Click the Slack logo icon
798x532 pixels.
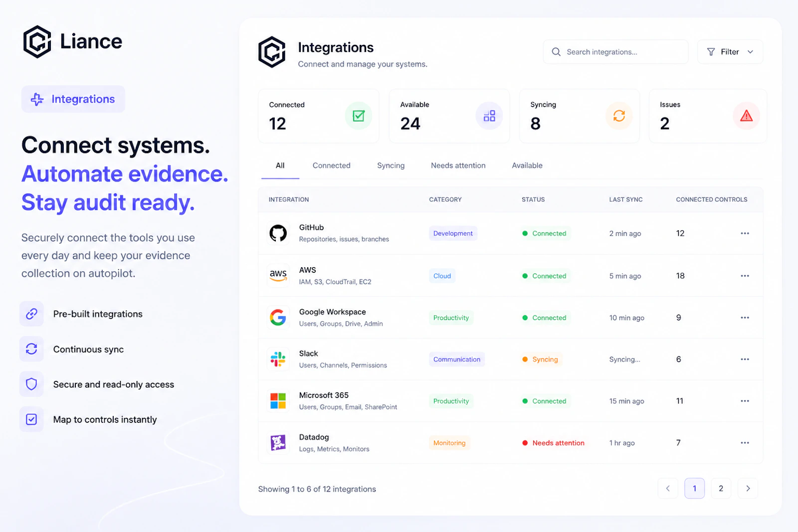278,359
